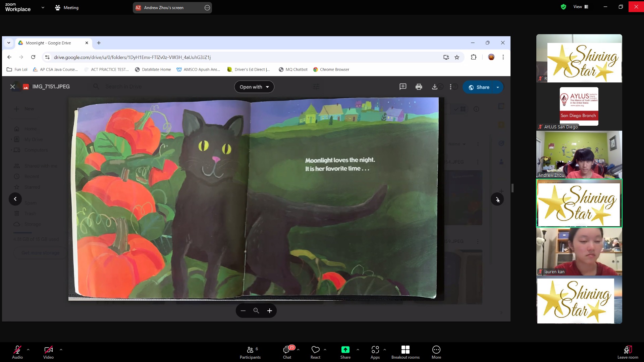
Task: Switch to the Meeting tab
Action: pos(67,7)
